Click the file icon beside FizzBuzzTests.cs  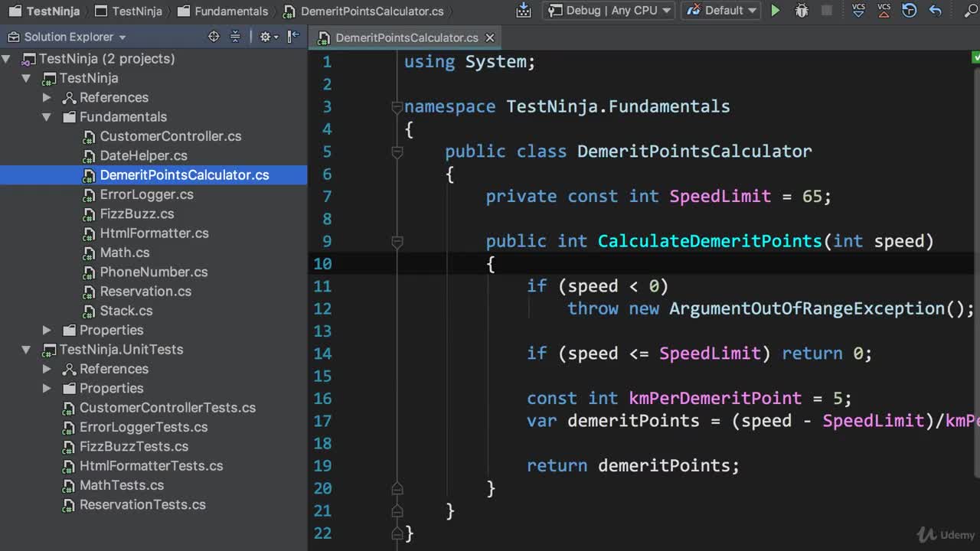(x=68, y=447)
